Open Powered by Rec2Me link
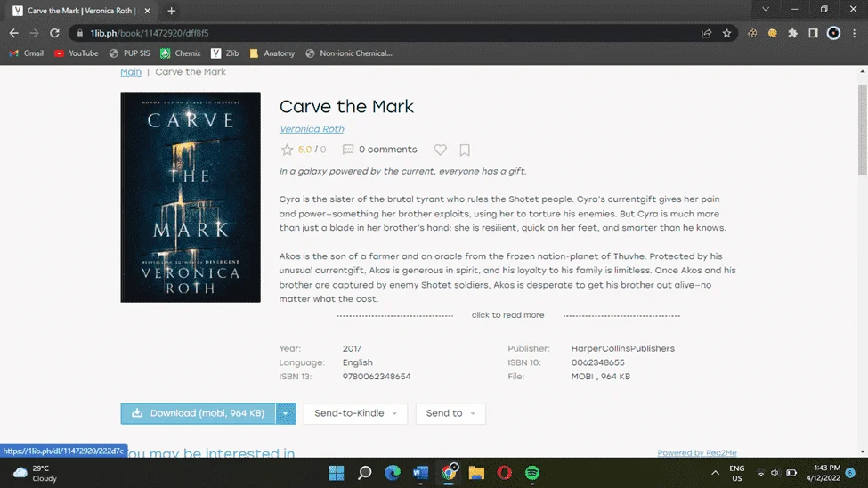The height and width of the screenshot is (488, 868). [x=697, y=452]
